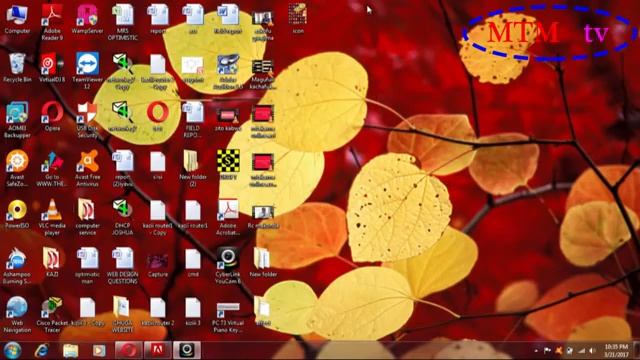The width and height of the screenshot is (640, 360).
Task: Open Adobe Reader 9 shortcut
Action: coord(52,22)
